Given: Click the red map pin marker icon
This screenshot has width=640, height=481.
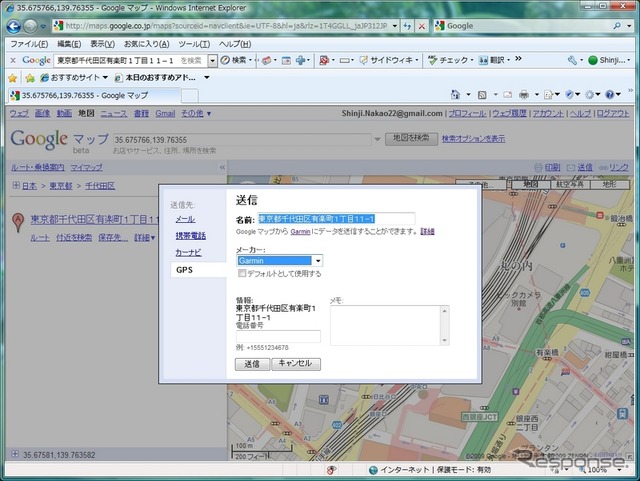Looking at the screenshot, I should coord(18,223).
